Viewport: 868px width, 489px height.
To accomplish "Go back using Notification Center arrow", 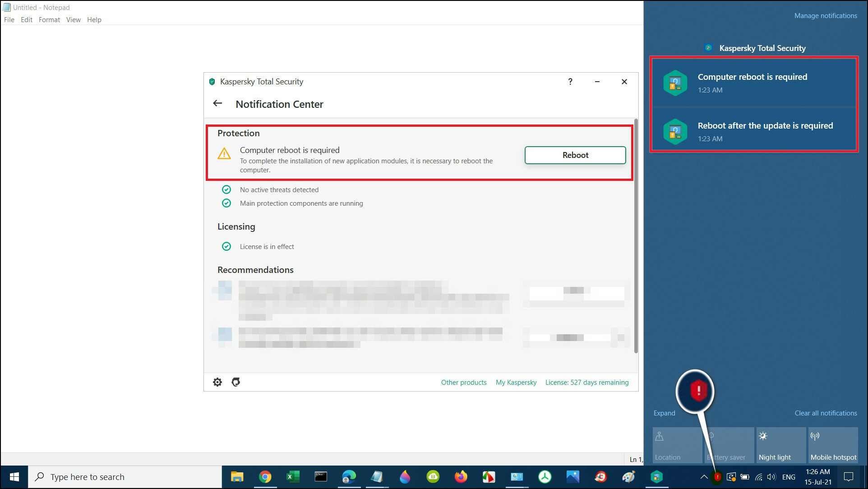I will [x=217, y=104].
